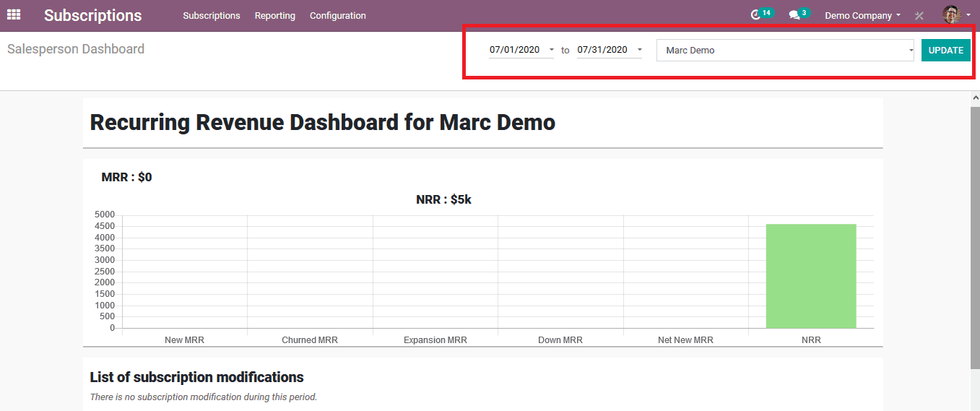Click 'Net New MRR' axis label
This screenshot has height=411, width=980.
[685, 339]
